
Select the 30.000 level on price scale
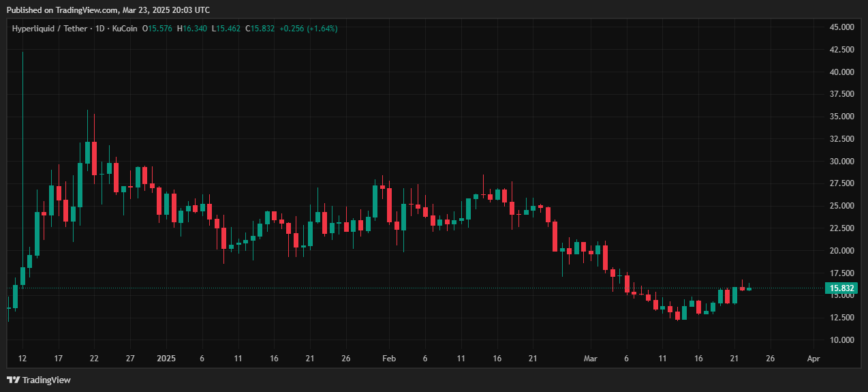(x=842, y=162)
